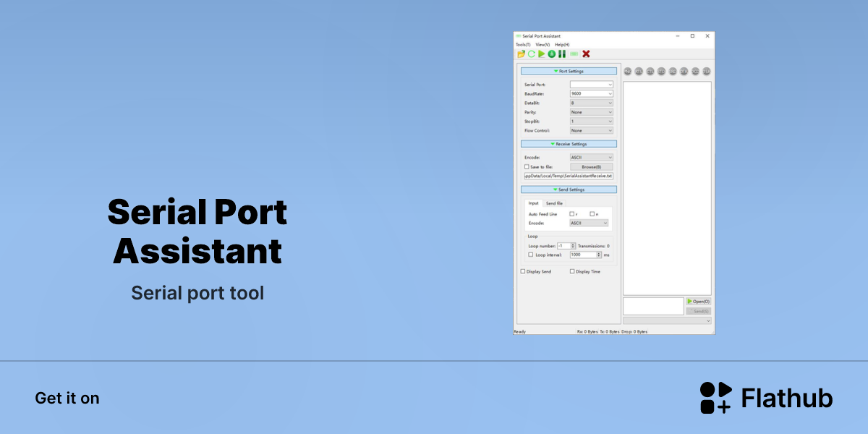Screen dimensions: 868x434
Task: Click the DTR signal indicator
Action: tap(684, 71)
